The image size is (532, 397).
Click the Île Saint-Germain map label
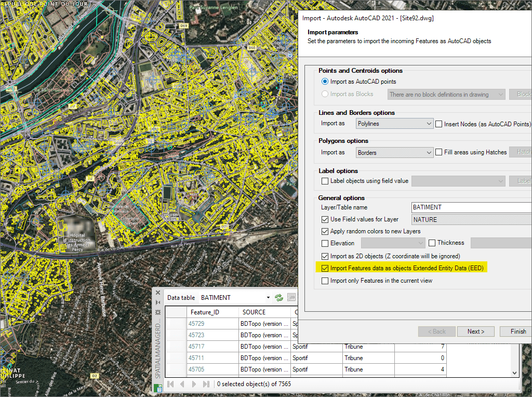click(54, 90)
